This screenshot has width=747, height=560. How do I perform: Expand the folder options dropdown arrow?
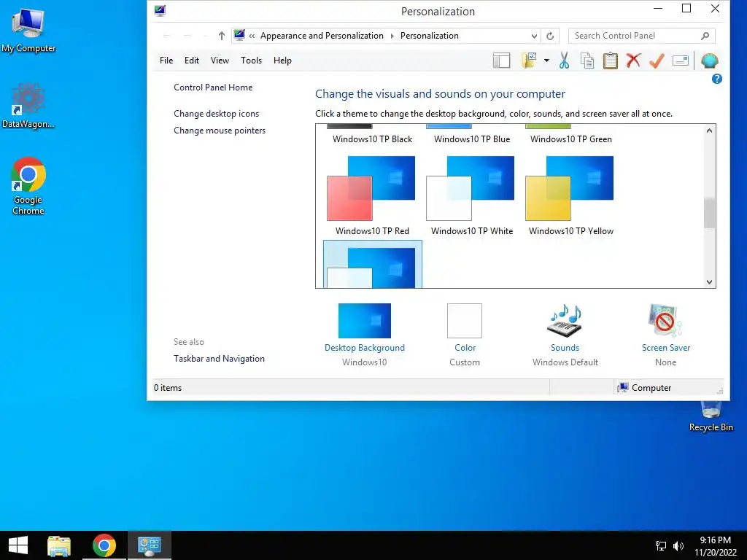coord(546,61)
